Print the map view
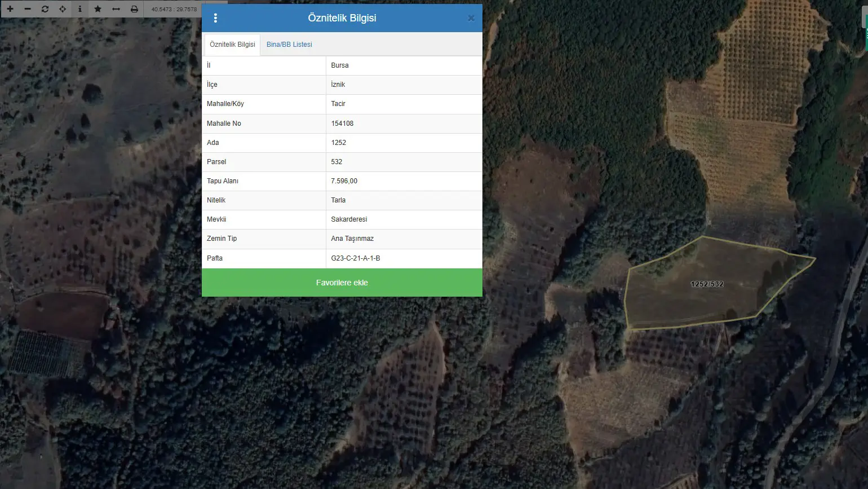The width and height of the screenshot is (868, 489). click(134, 9)
